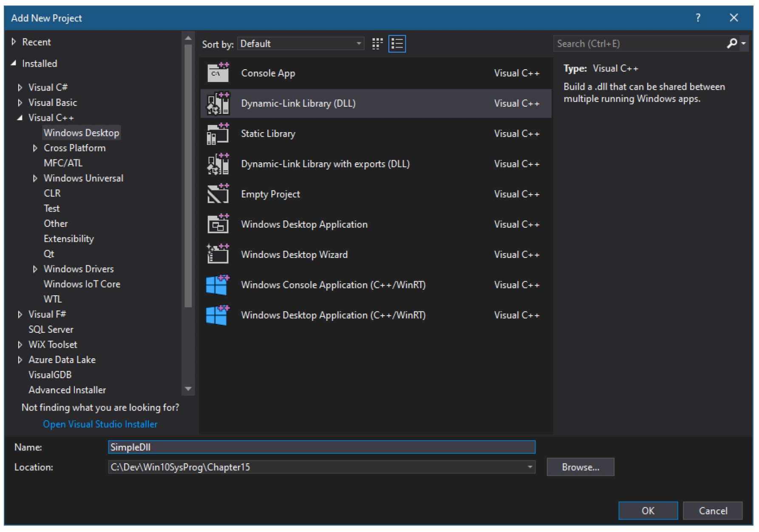Select the Console App template icon
The height and width of the screenshot is (532, 759).
[218, 73]
